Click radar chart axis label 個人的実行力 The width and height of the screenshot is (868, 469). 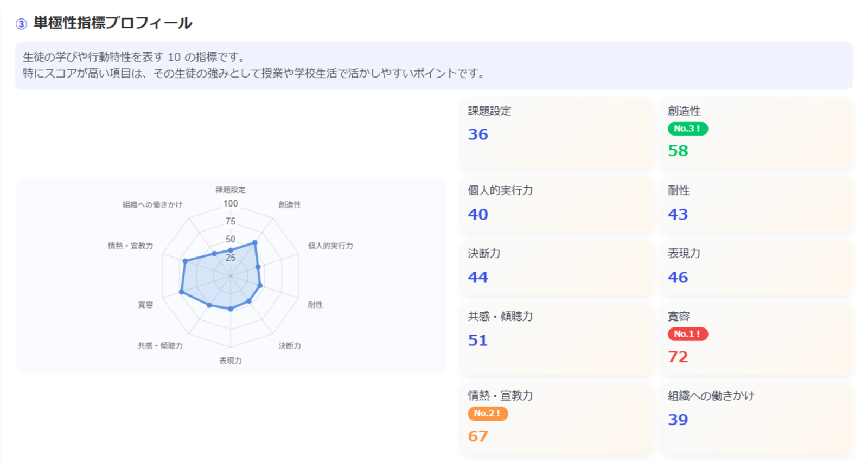point(330,246)
